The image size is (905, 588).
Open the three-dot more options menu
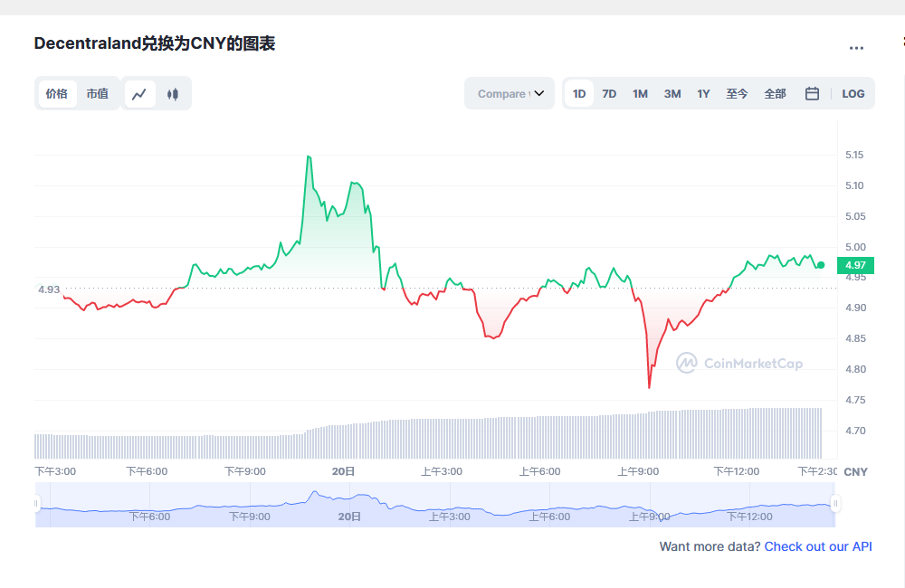click(x=856, y=48)
